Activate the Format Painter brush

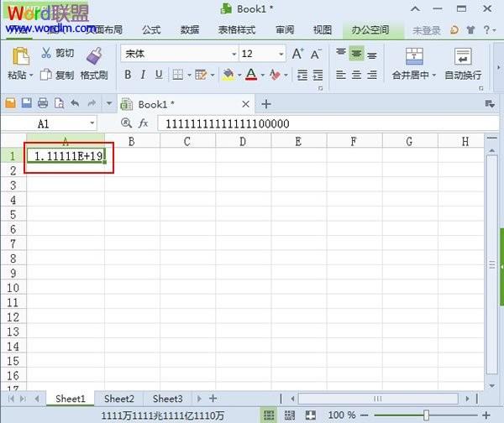(x=94, y=56)
